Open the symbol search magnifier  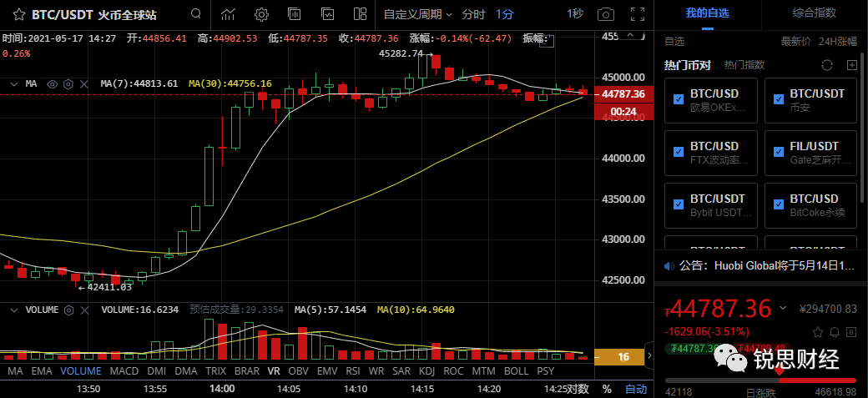pos(195,14)
